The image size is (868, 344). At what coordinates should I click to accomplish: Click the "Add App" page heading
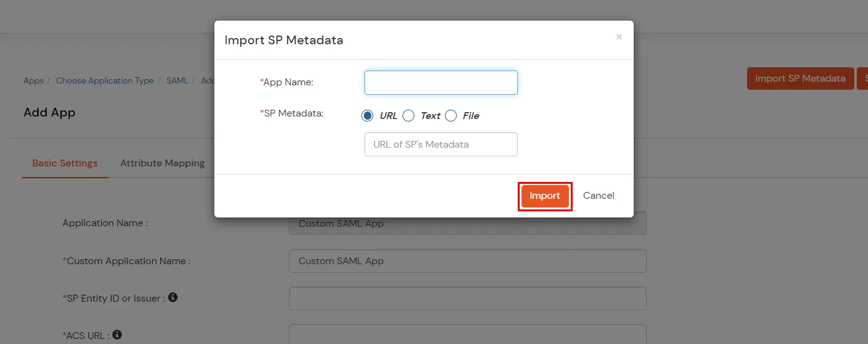49,113
